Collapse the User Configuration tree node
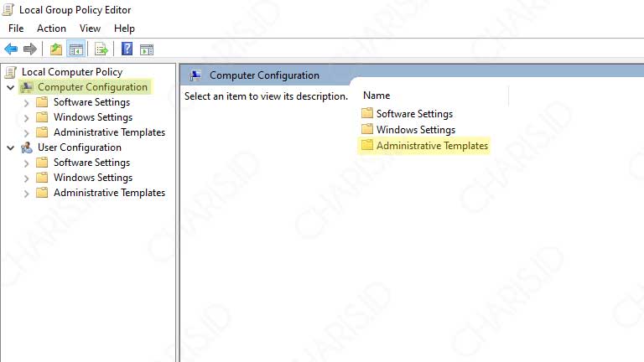Image resolution: width=644 pixels, height=362 pixels. pos(11,147)
